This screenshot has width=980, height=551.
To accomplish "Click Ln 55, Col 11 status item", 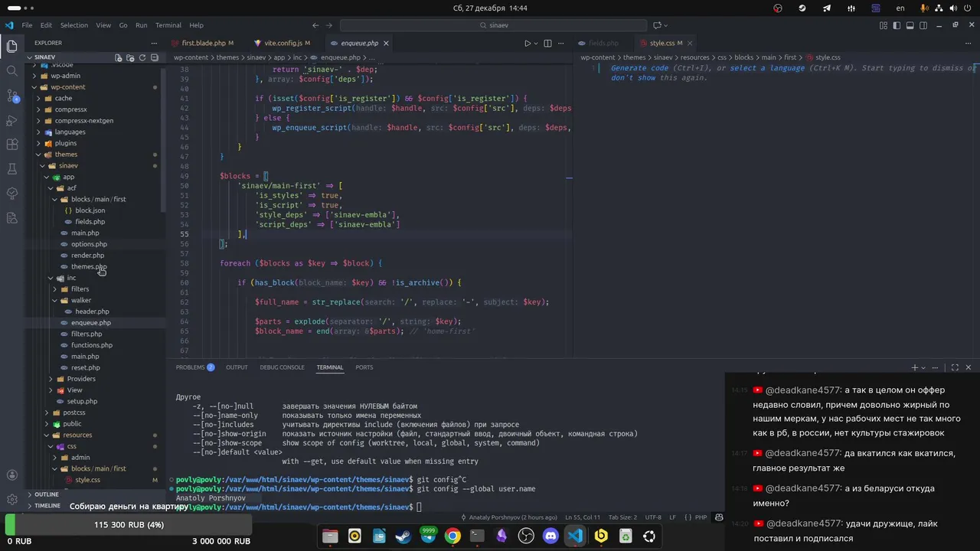I will pos(583,518).
